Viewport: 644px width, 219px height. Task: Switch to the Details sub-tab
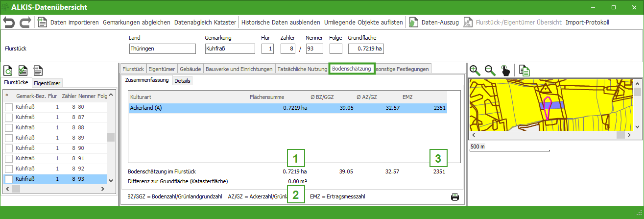tap(182, 81)
